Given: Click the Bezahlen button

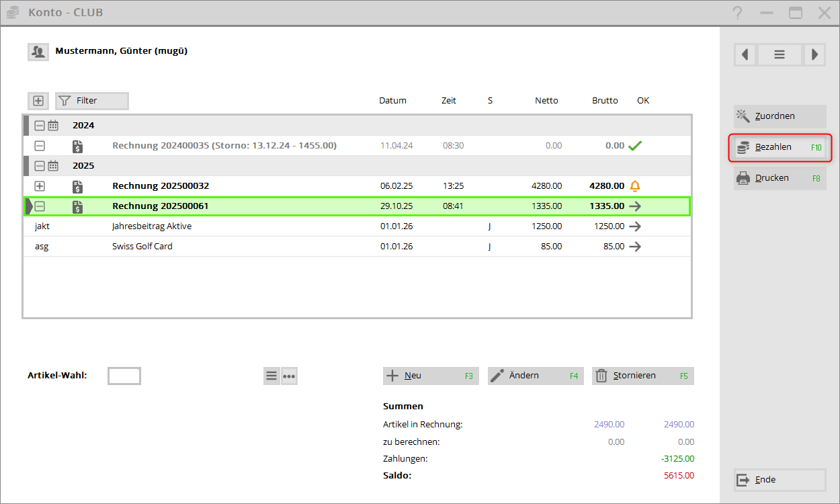Looking at the screenshot, I should point(780,147).
